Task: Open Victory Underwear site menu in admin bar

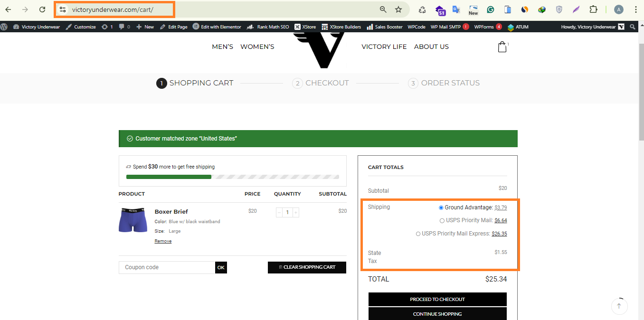Action: pos(37,27)
